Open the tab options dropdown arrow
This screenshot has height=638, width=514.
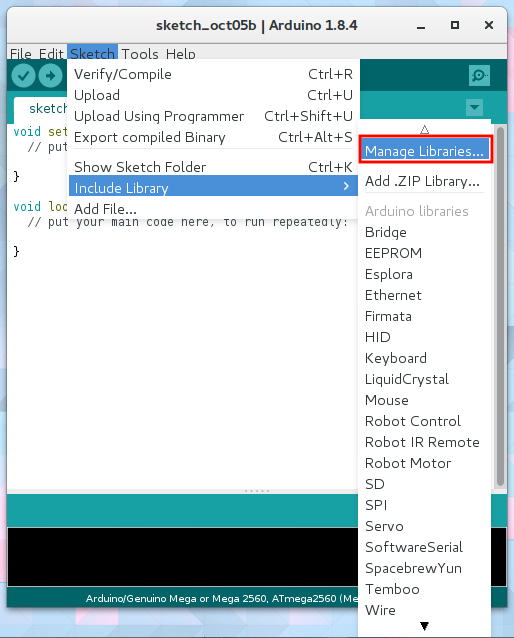pos(475,108)
